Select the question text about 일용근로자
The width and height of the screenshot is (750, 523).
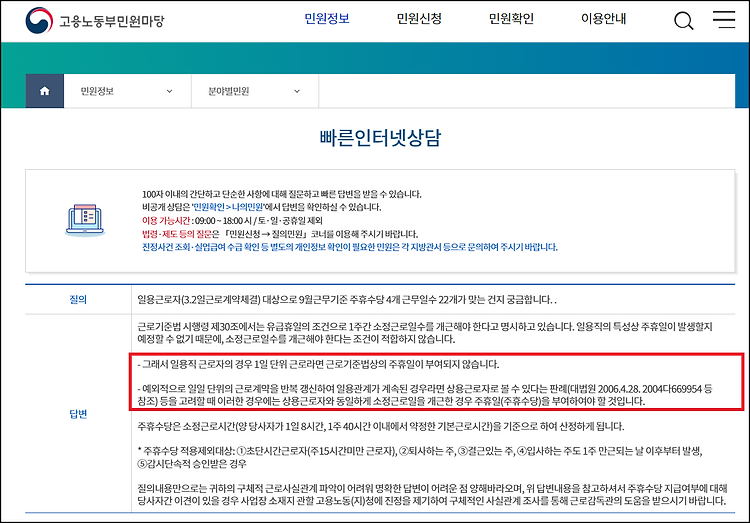[347, 300]
